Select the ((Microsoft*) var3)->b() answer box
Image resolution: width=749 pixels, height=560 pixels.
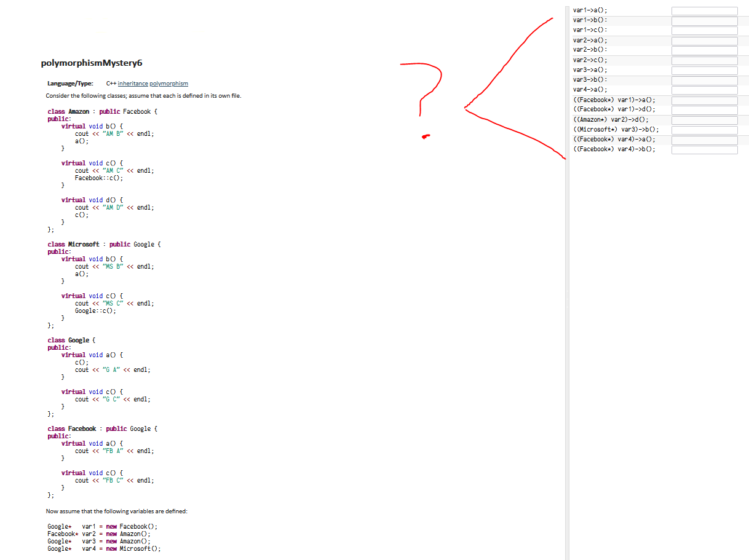(704, 129)
